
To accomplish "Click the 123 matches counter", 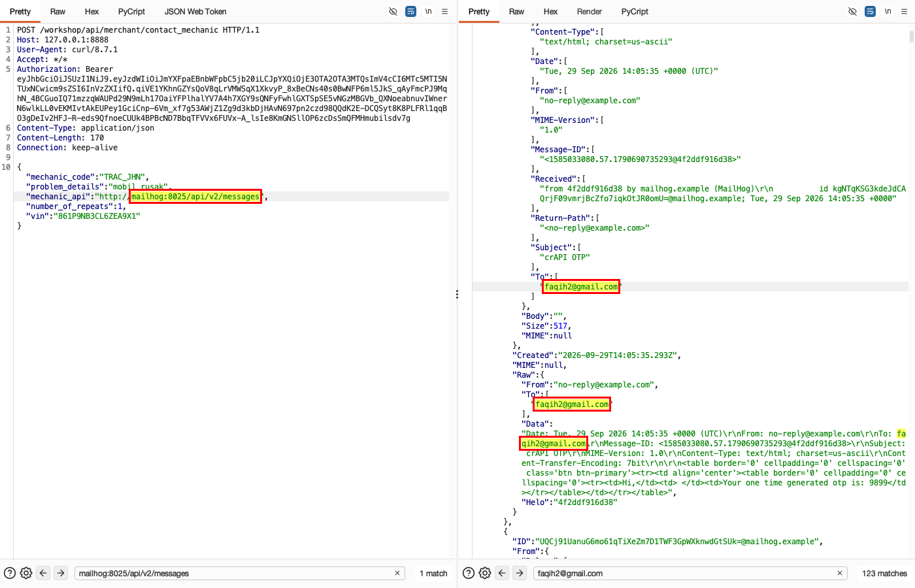I will pyautogui.click(x=884, y=574).
